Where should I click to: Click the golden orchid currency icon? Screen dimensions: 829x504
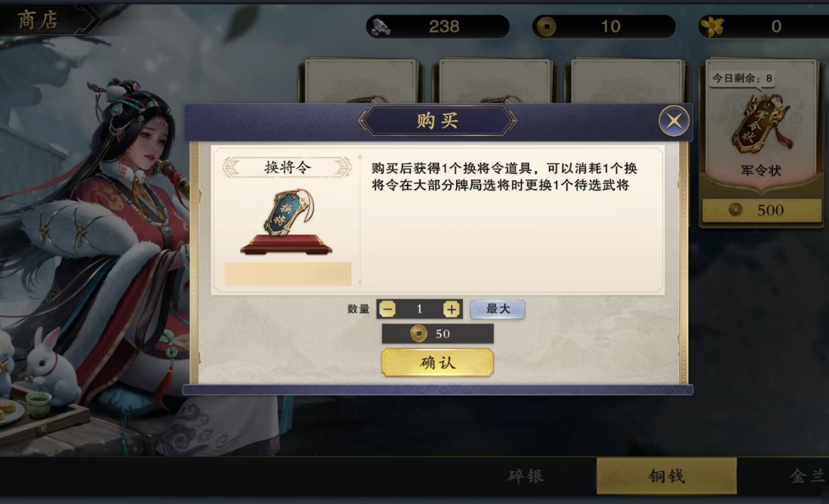tap(712, 26)
